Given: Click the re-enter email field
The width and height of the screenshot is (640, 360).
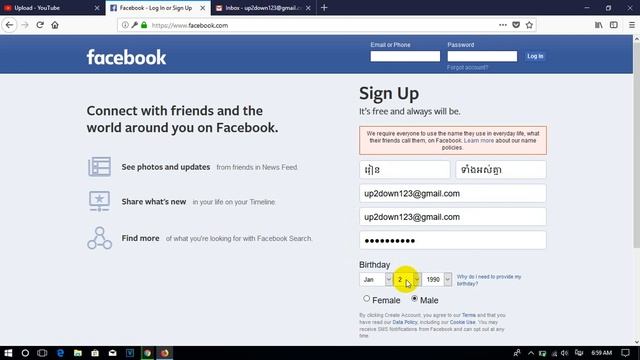Looking at the screenshot, I should [453, 217].
